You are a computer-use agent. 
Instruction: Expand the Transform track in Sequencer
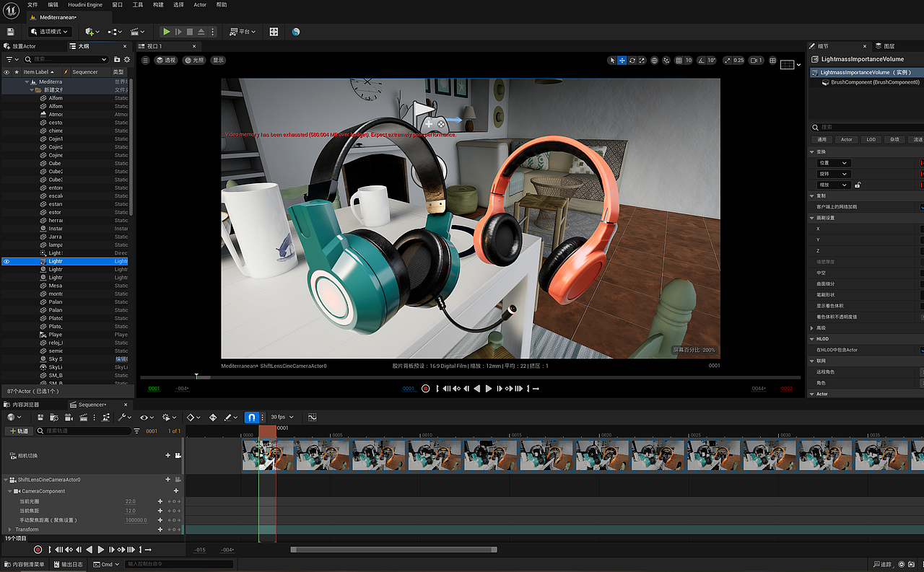[x=9, y=529]
